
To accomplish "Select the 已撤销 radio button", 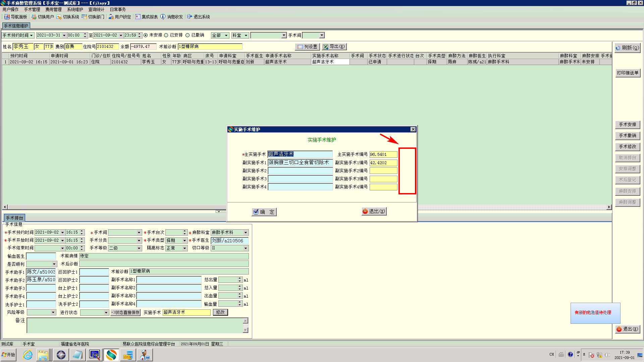I will point(187,35).
